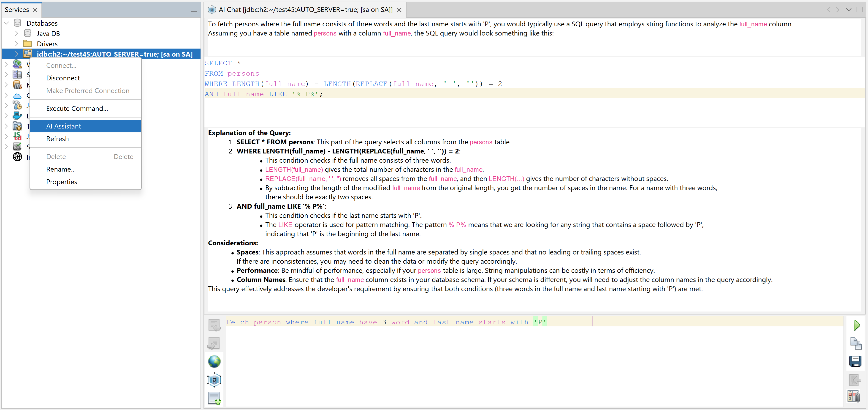This screenshot has width=868, height=410.
Task: Select Disconnect in the context menu
Action: pos(63,78)
